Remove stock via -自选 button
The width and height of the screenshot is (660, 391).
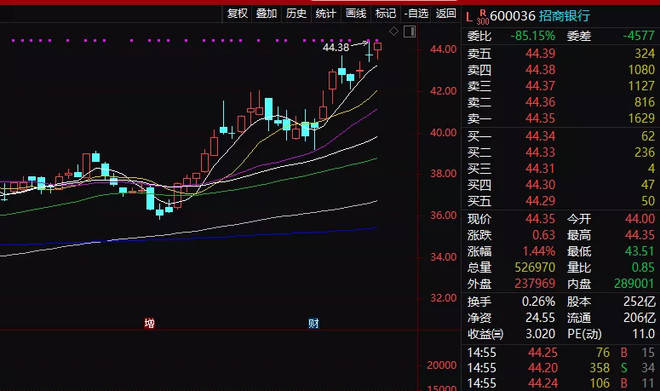(x=416, y=14)
